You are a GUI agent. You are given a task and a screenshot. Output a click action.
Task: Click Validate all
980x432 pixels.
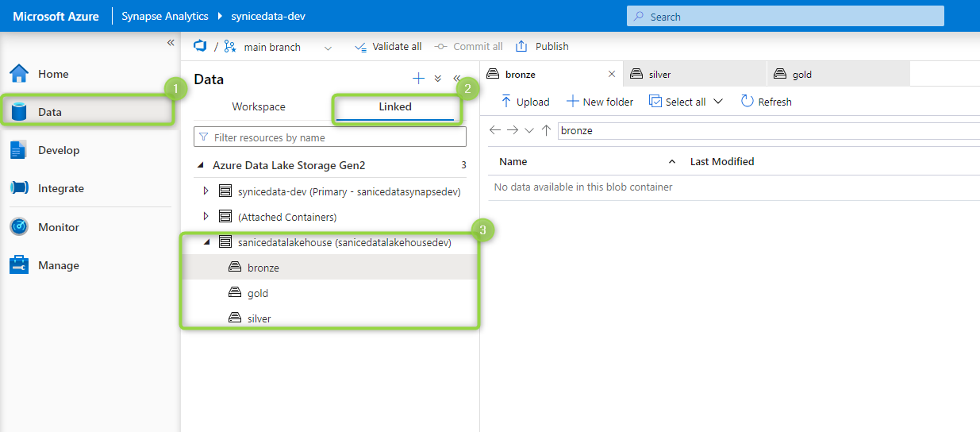pos(388,47)
